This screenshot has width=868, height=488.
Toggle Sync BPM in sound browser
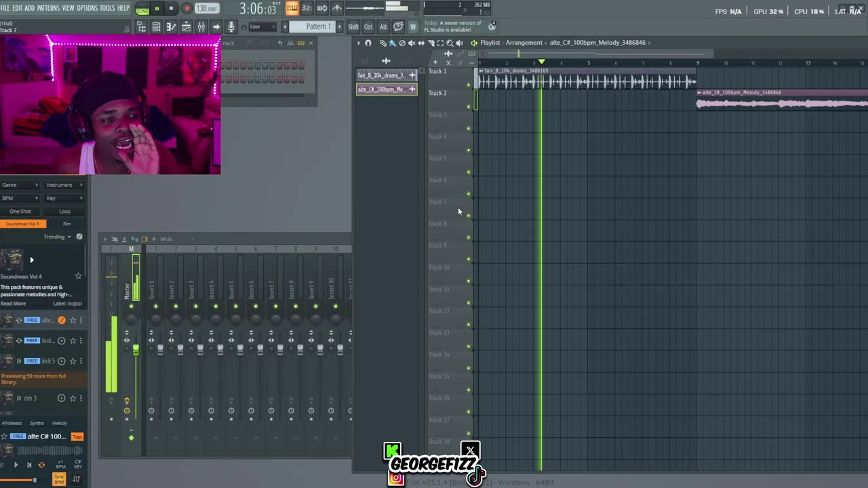(59, 479)
